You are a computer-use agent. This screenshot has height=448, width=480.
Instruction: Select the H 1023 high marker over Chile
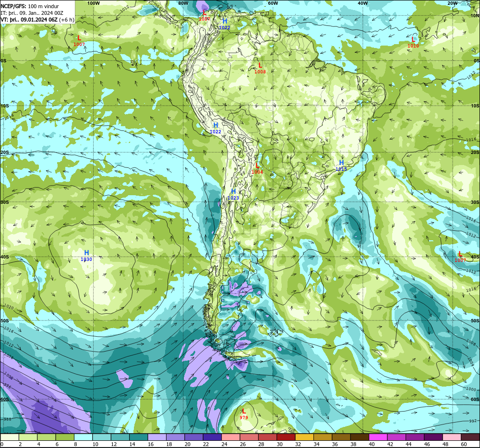click(x=233, y=194)
